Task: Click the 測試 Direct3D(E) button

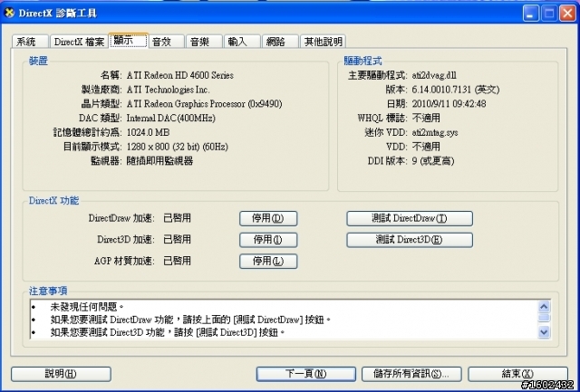Action: point(410,240)
